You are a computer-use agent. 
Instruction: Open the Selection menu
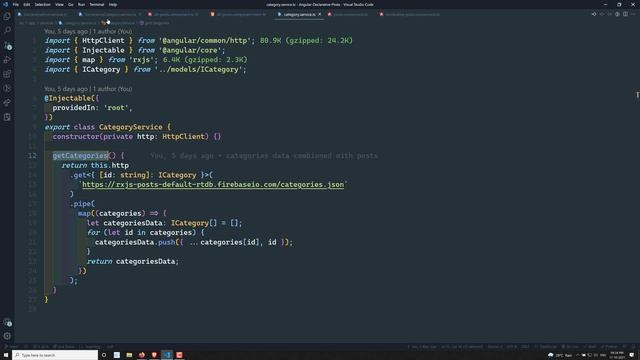pyautogui.click(x=42, y=4)
